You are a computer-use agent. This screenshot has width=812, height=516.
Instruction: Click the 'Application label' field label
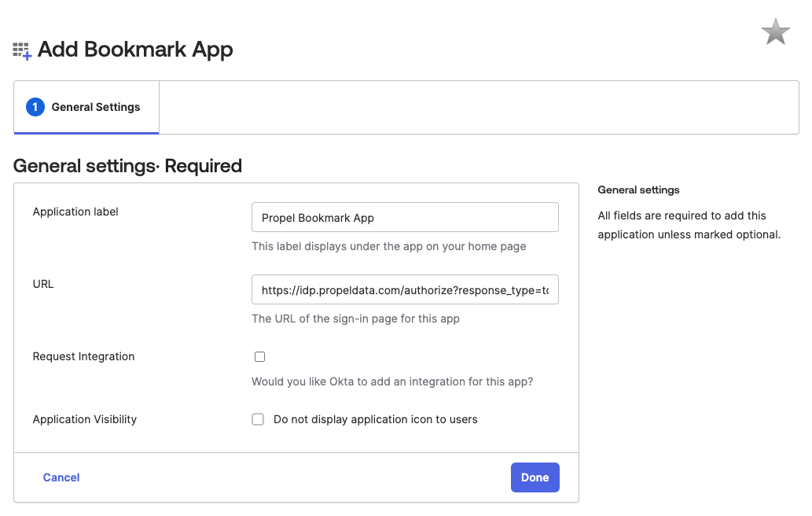pyautogui.click(x=75, y=212)
